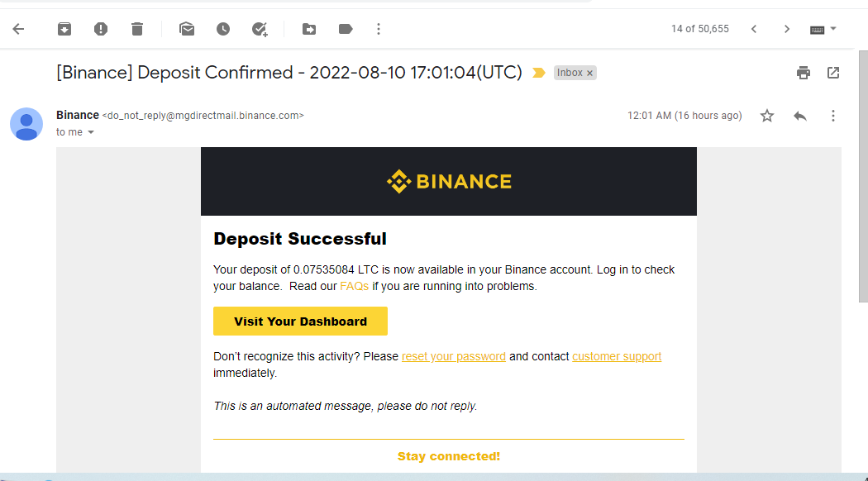Screen dimensions: 868x481
Task: Star the Binance email
Action: pyautogui.click(x=767, y=116)
